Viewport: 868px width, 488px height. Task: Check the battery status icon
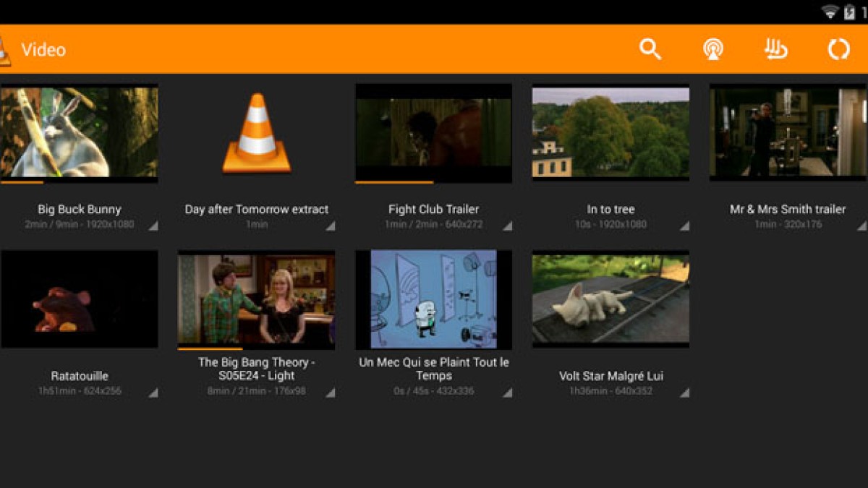[849, 12]
